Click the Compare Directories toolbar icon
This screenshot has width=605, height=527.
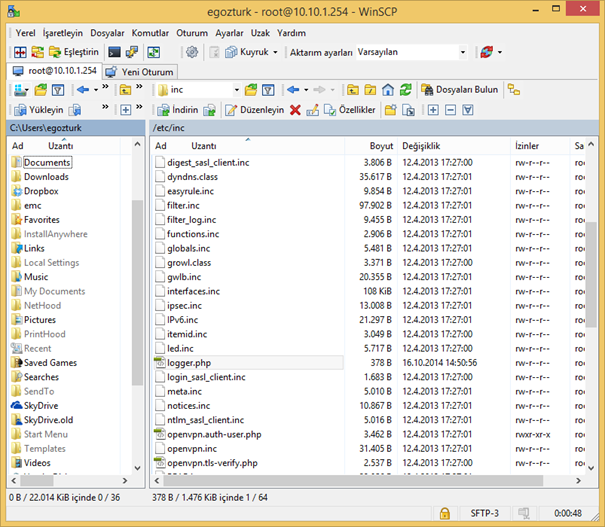[20, 52]
